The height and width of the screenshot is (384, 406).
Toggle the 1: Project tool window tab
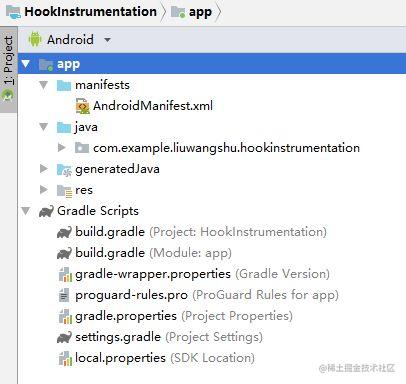pos(8,69)
